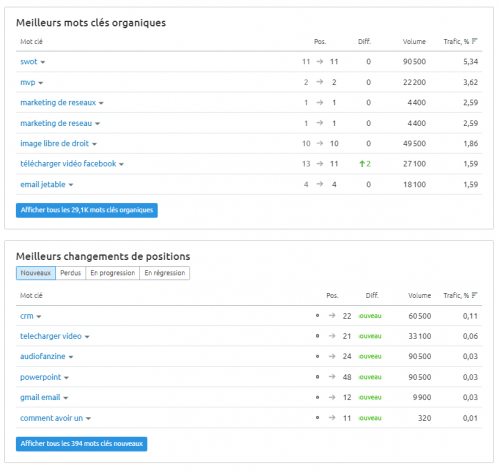Image resolution: width=500 pixels, height=471 pixels.
Task: Open 'comment avoir un' keyword link
Action: pyautogui.click(x=51, y=418)
